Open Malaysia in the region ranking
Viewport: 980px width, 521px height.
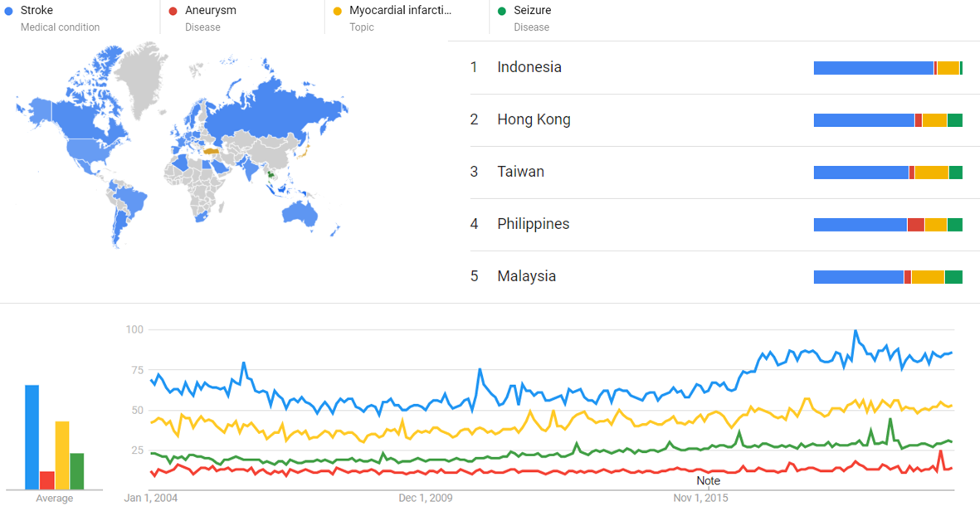(x=526, y=276)
